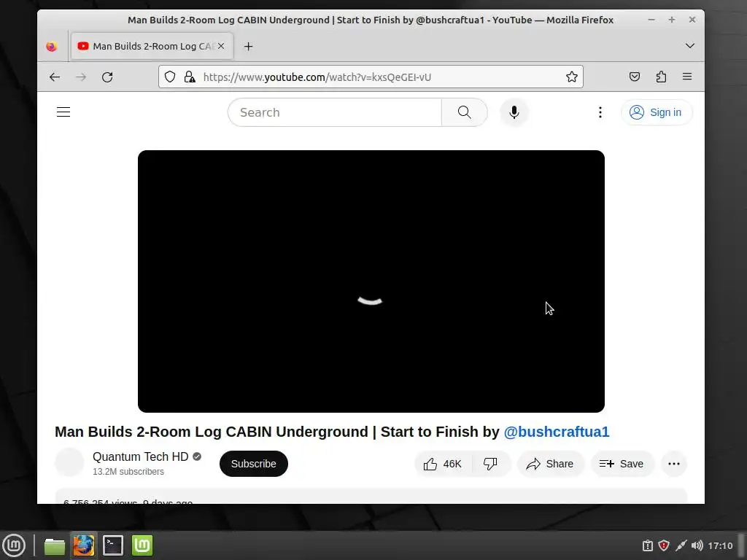Click the Quantum Tech HD channel avatar
Image resolution: width=747 pixels, height=560 pixels.
[x=69, y=462]
